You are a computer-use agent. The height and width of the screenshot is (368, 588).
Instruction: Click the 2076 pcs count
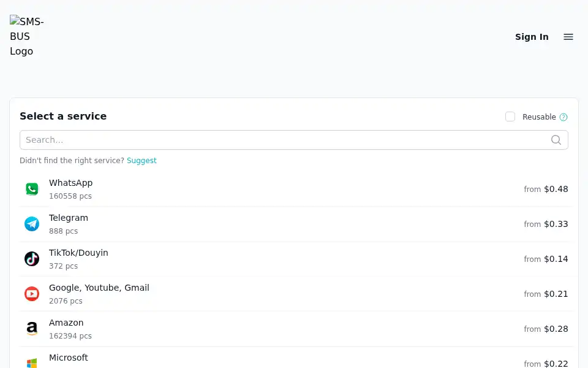(66, 301)
